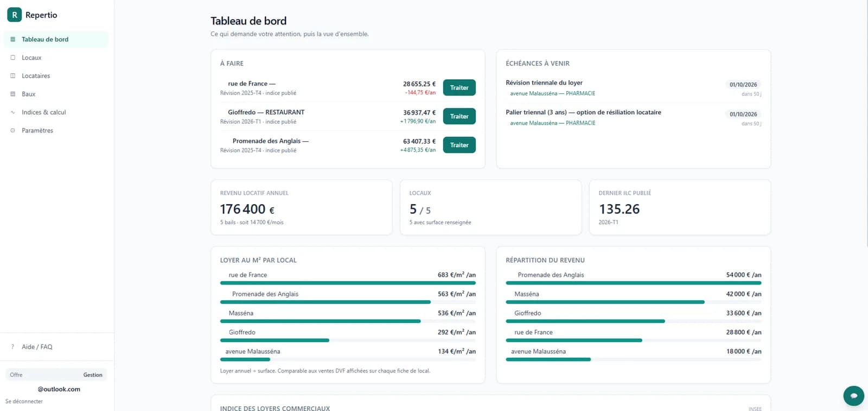Open Paramètres via its sidebar icon
Screen dimensions: 868x411
(x=13, y=130)
